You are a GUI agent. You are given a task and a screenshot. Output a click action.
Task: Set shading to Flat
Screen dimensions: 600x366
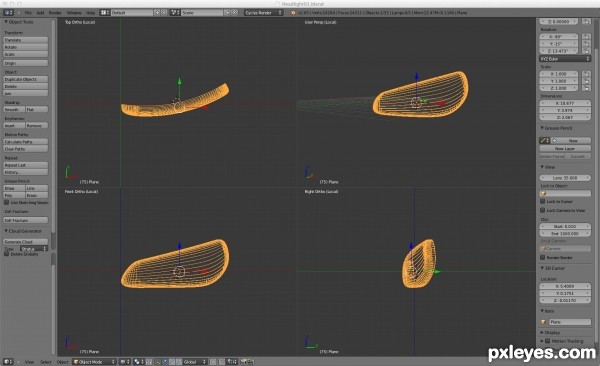[x=37, y=109]
